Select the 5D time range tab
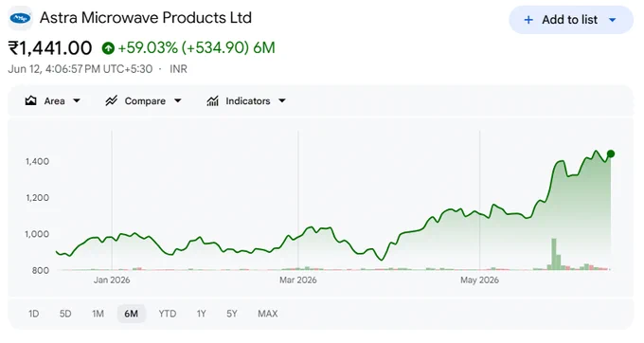 coord(65,314)
